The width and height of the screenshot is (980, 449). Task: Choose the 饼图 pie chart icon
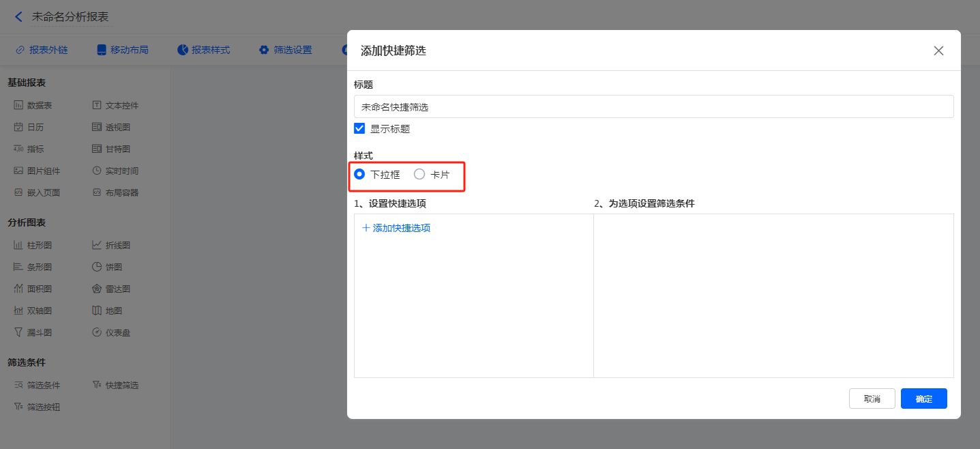(97, 267)
